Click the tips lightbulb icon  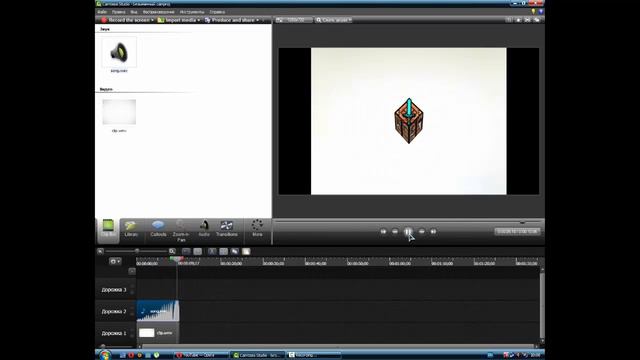pos(533,11)
